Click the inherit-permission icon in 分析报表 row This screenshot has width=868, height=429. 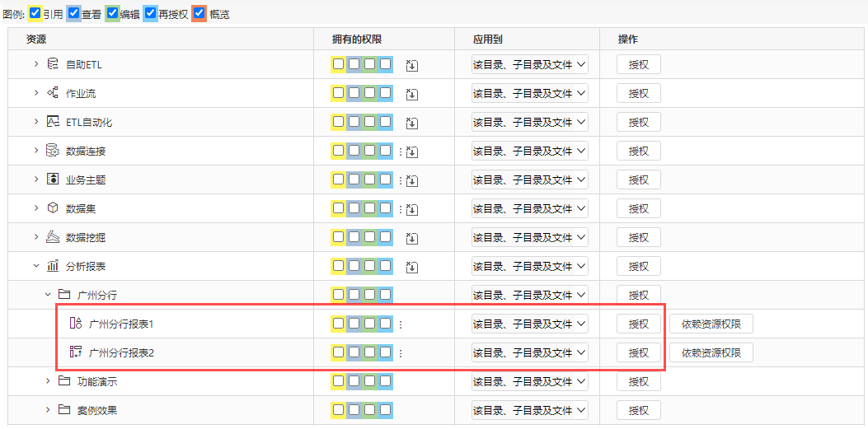pyautogui.click(x=412, y=267)
